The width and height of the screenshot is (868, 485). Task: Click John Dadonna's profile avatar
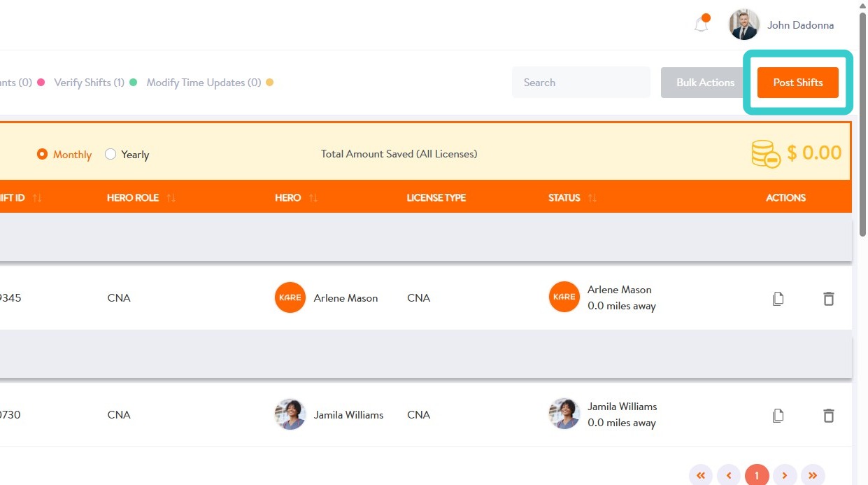pos(744,25)
